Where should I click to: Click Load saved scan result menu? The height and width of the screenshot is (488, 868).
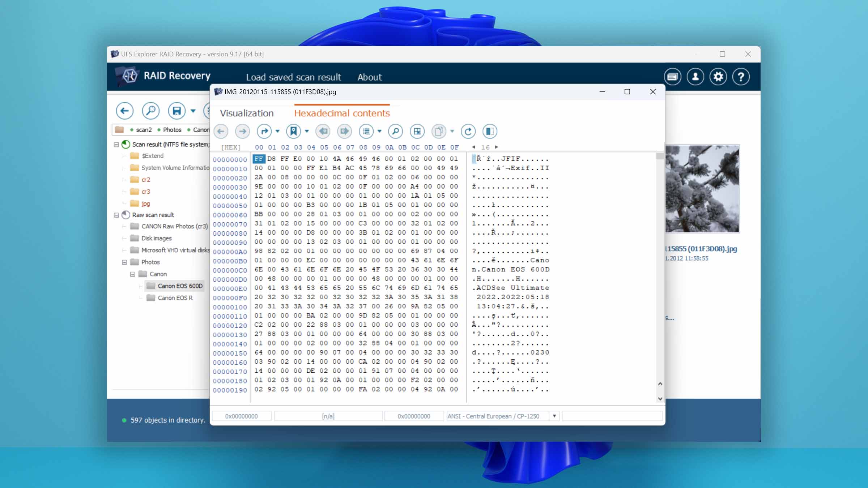click(x=293, y=76)
